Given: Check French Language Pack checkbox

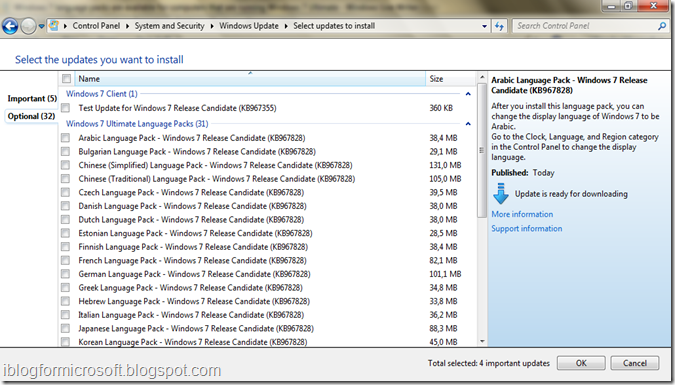Looking at the screenshot, I should [x=65, y=260].
